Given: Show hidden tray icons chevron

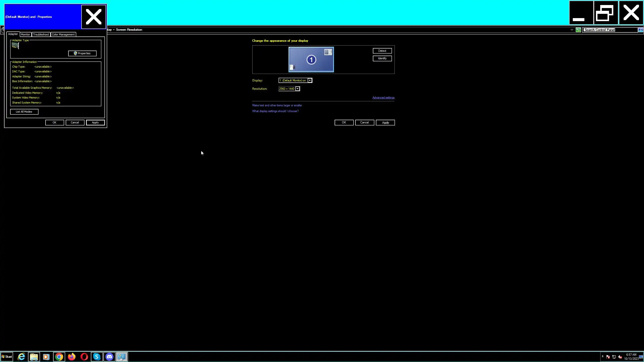Looking at the screenshot, I should coord(602,356).
